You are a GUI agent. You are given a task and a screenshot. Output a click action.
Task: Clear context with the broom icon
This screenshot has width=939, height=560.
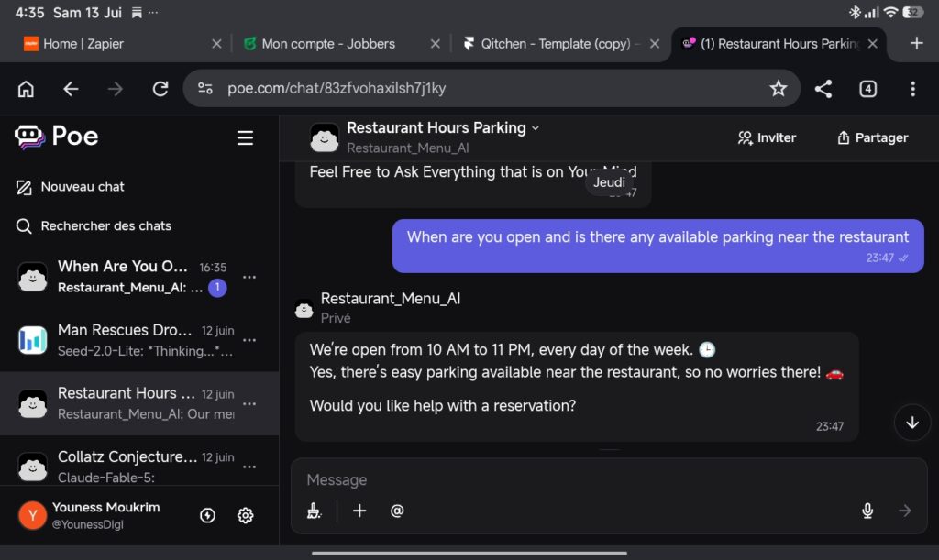[314, 511]
